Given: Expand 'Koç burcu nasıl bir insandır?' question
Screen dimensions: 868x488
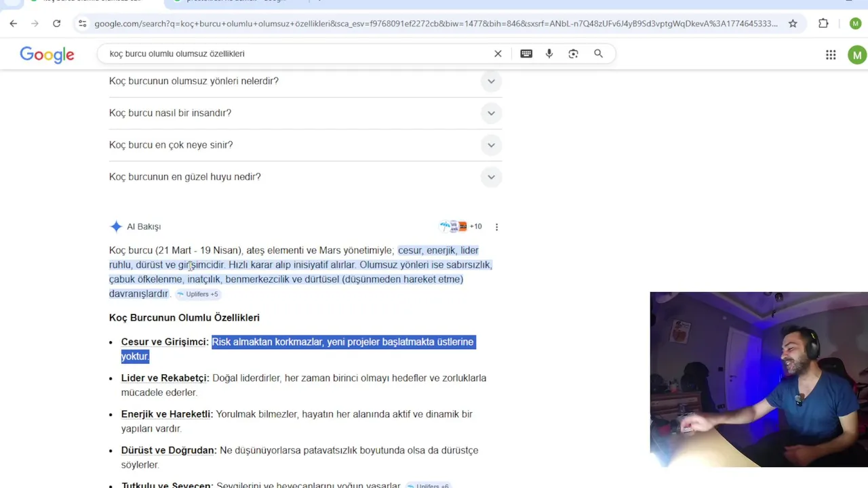Looking at the screenshot, I should pos(305,113).
